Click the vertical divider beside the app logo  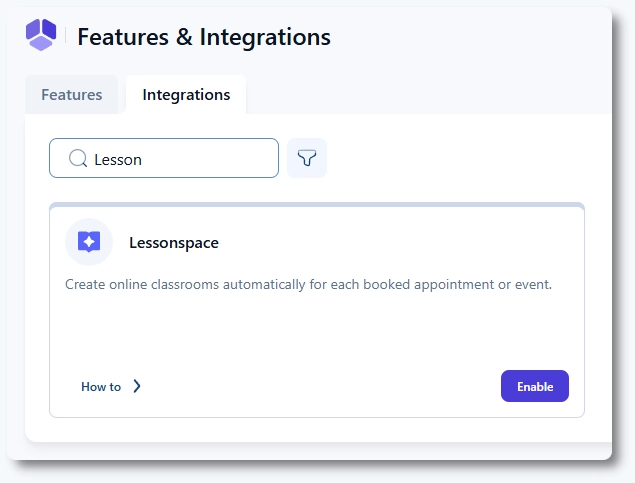tap(65, 37)
